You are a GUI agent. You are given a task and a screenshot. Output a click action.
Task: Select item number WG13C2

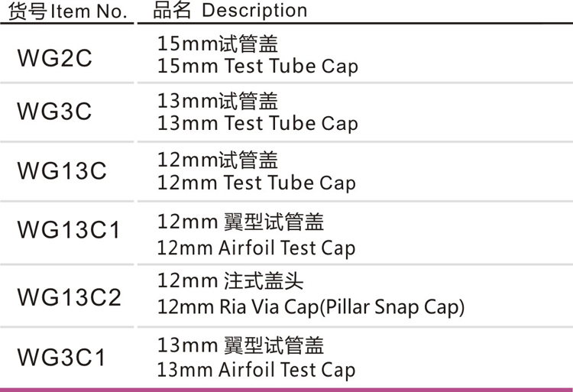coord(69,296)
